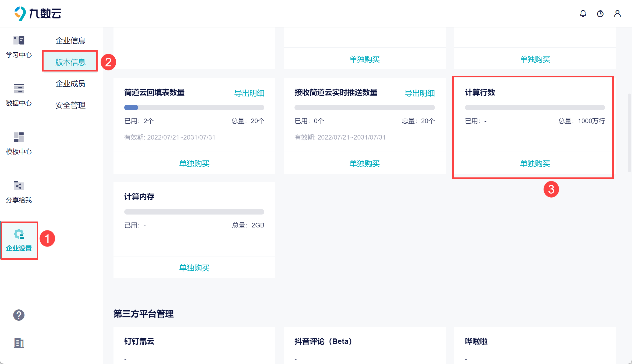Click the notification bell icon

click(583, 13)
